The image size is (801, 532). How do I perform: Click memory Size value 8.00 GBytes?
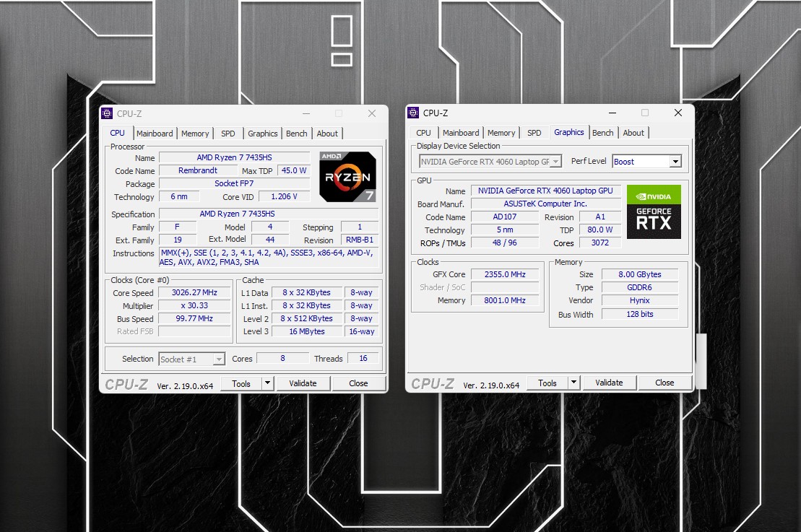640,275
